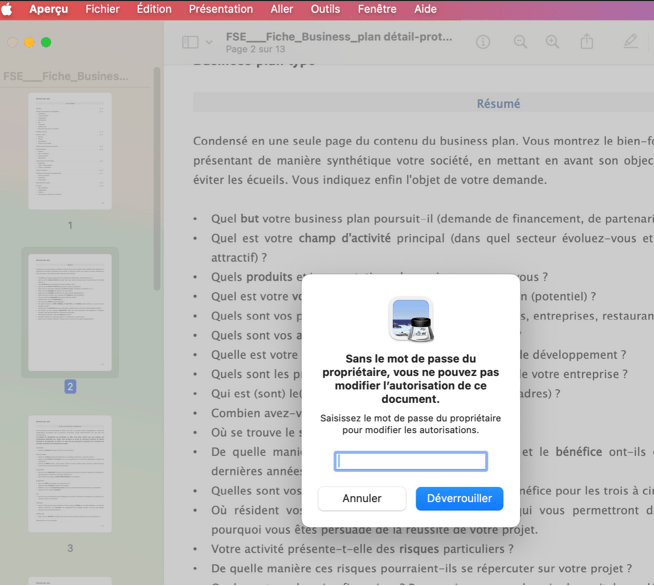Click the document title FSE___Fiche_Business_plan
The height and width of the screenshot is (586, 654).
click(x=339, y=37)
